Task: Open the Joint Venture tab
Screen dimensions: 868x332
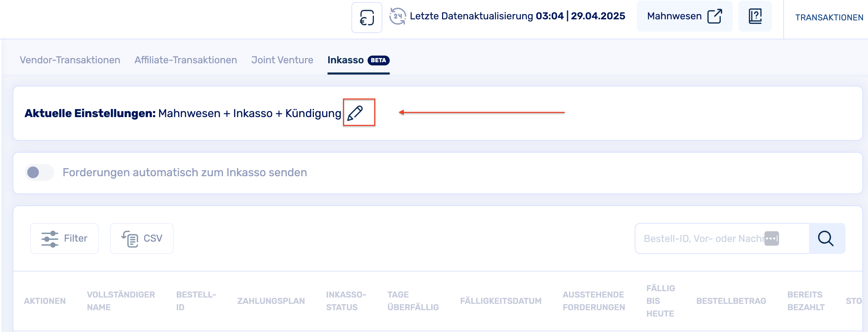Action: click(x=282, y=60)
